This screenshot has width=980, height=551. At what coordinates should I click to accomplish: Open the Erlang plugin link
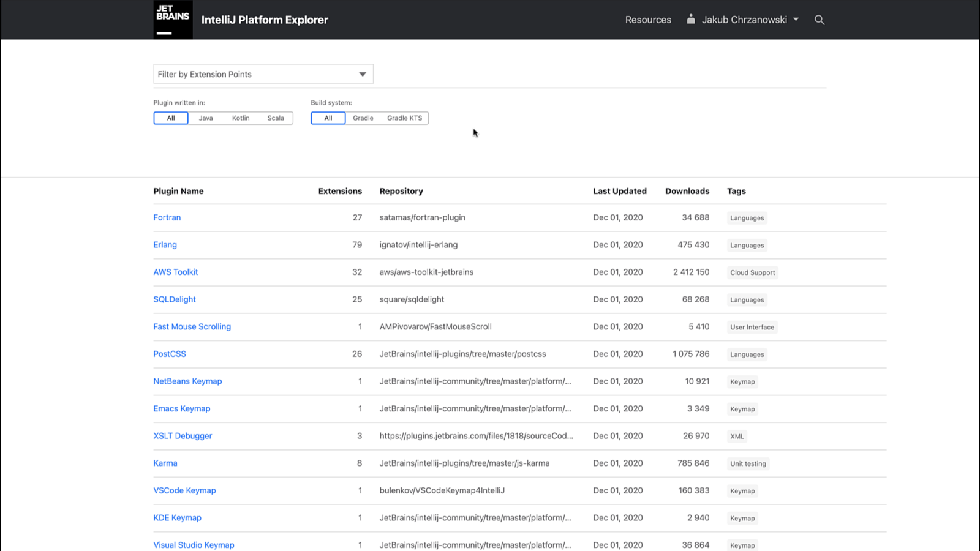pyautogui.click(x=165, y=245)
